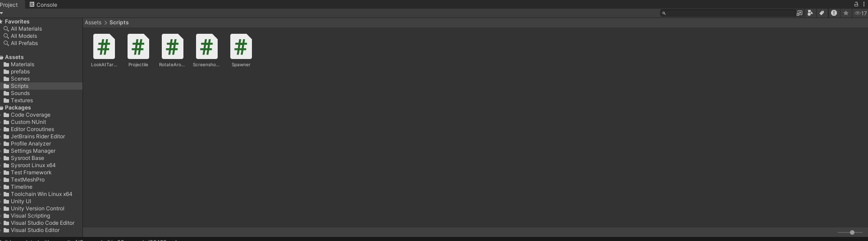
Task: Click the Search by Type filter icon
Action: coord(810,13)
